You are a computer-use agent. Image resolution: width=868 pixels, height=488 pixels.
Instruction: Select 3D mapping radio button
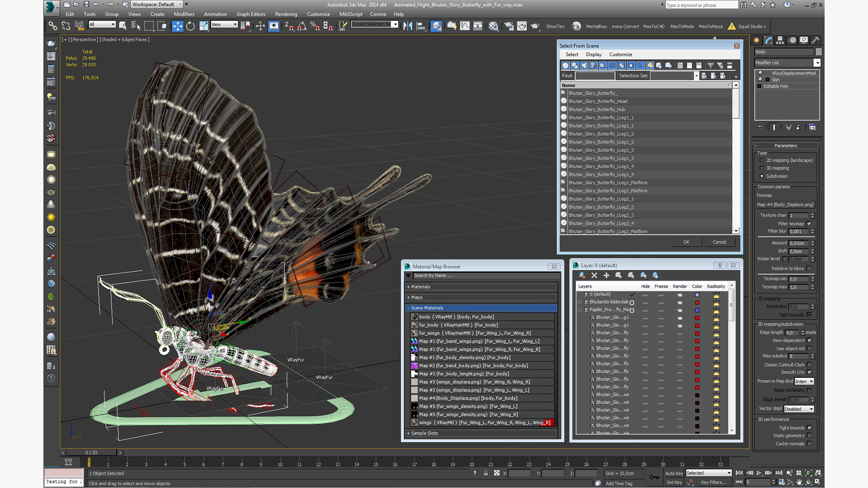pyautogui.click(x=762, y=168)
